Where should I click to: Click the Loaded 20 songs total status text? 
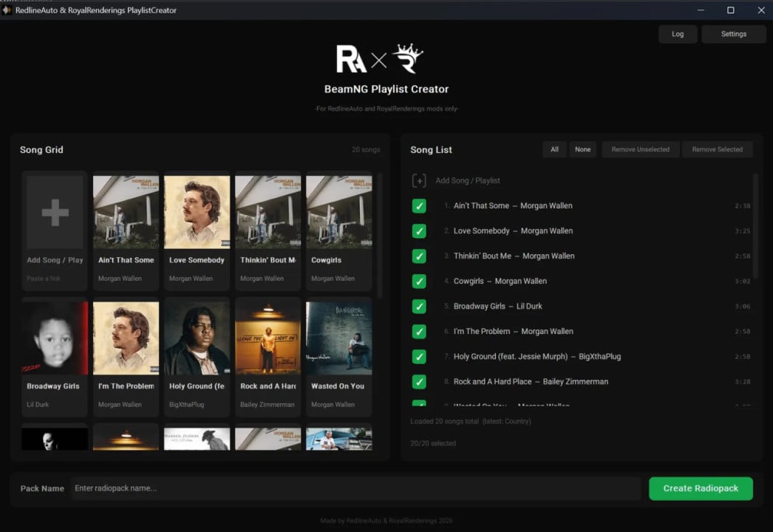coord(470,421)
